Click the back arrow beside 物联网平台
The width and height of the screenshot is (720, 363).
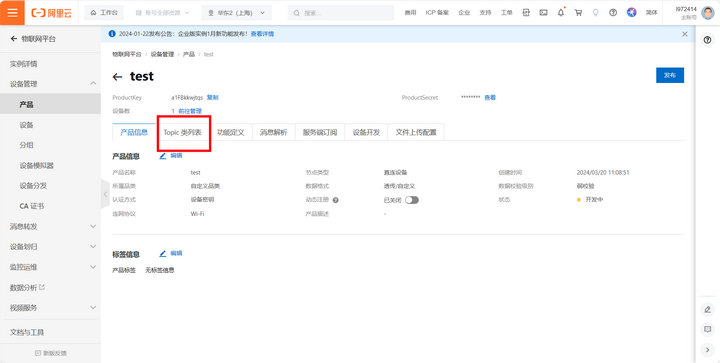(14, 39)
